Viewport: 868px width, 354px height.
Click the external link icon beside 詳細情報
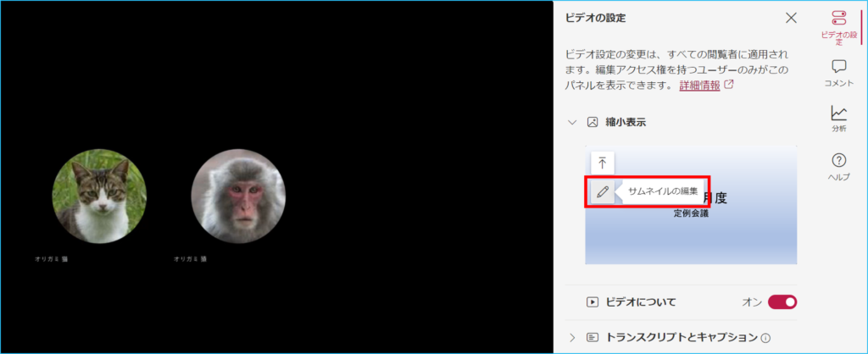point(729,86)
